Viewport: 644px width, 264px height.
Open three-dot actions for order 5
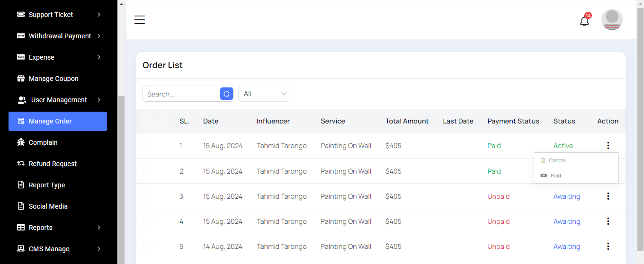608,246
